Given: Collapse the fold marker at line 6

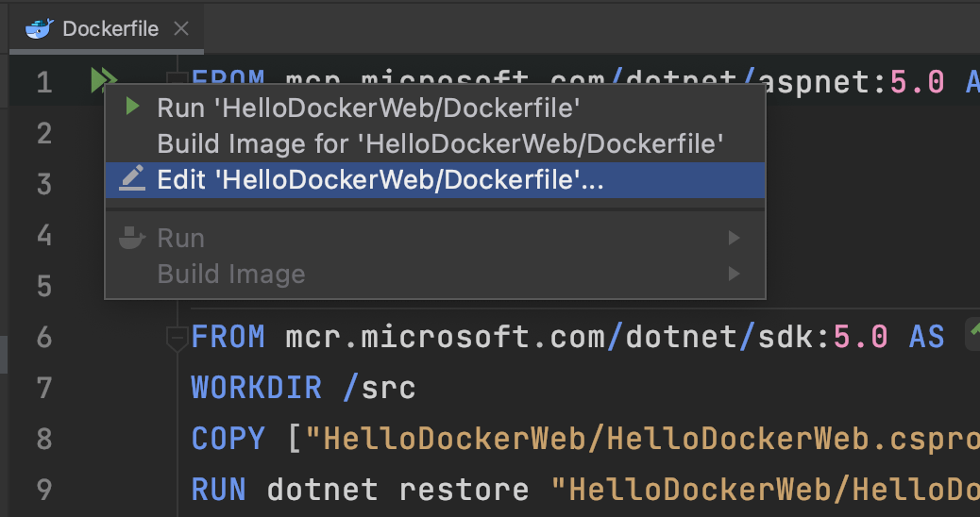Looking at the screenshot, I should [x=177, y=337].
